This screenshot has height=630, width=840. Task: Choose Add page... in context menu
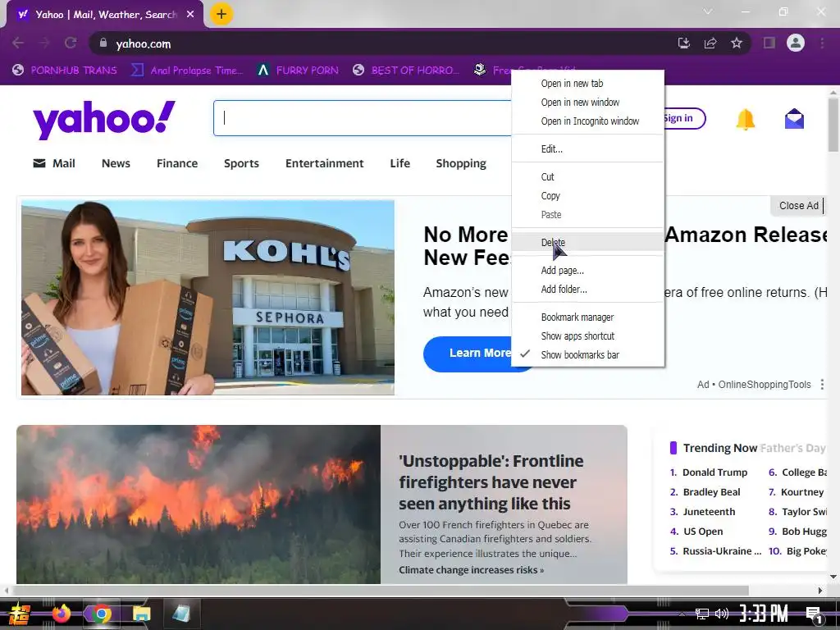(587, 271)
